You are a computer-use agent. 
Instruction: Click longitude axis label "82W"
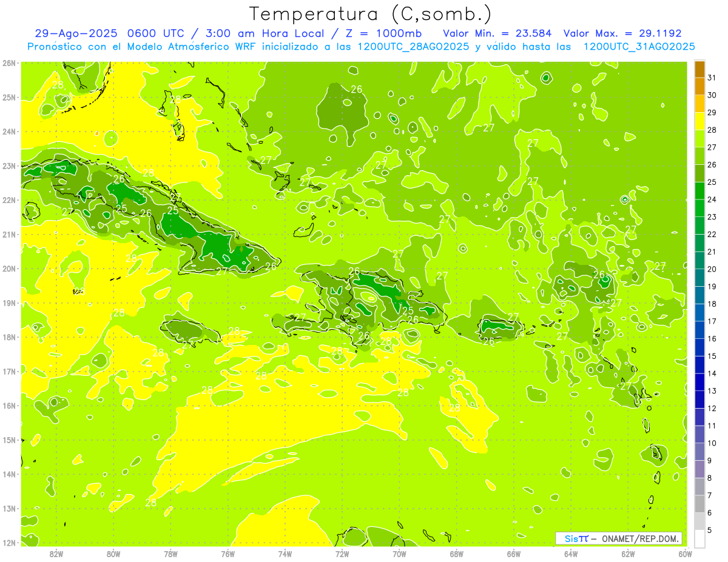56,554
